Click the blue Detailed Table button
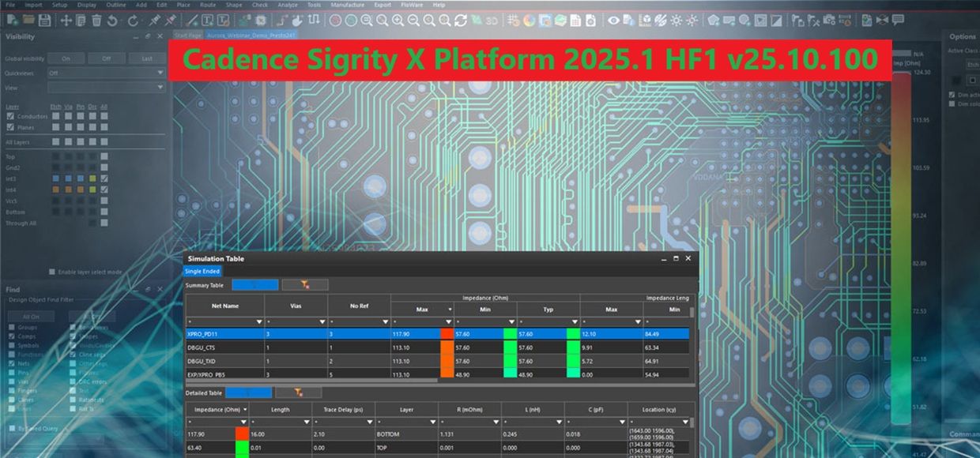 point(249,392)
